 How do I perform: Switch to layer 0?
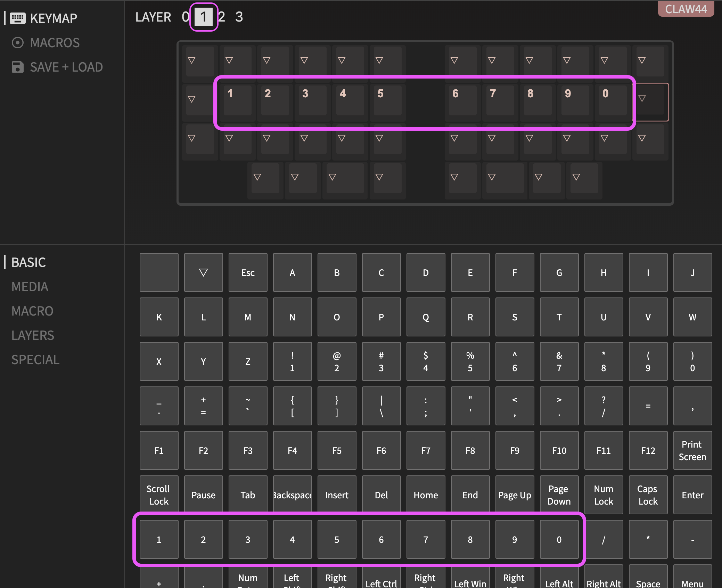[x=186, y=17]
